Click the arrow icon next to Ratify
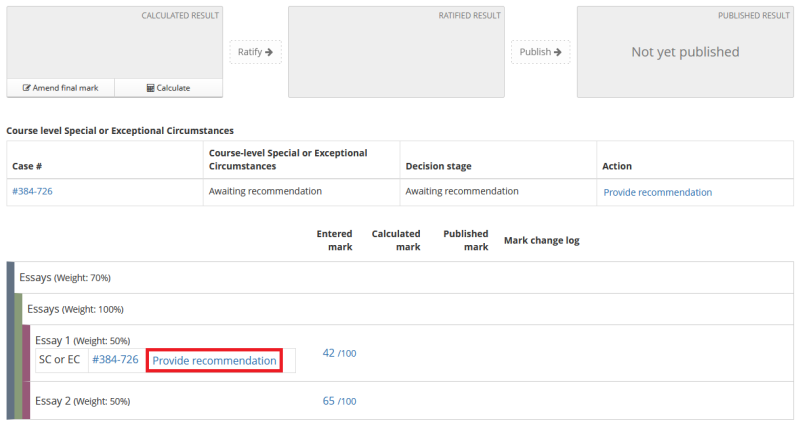 tap(269, 52)
